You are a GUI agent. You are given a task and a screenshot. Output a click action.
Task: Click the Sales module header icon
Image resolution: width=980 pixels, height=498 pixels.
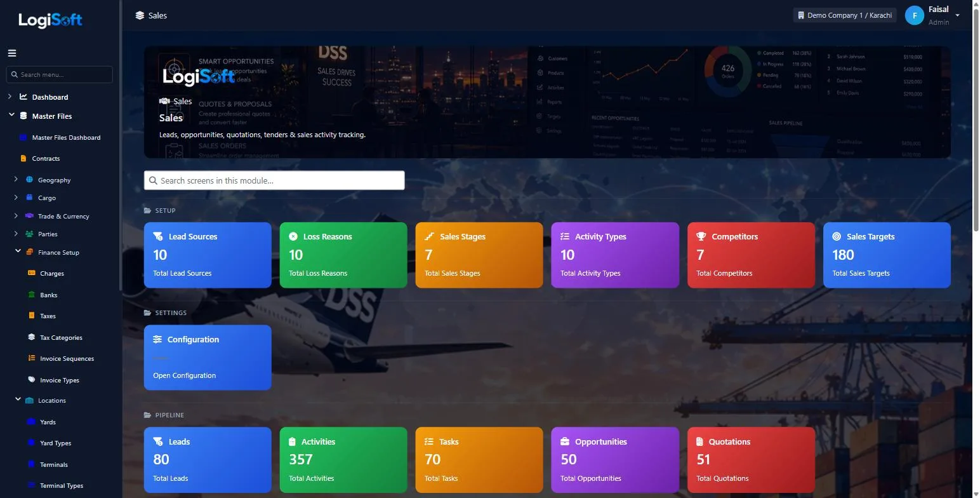(140, 15)
